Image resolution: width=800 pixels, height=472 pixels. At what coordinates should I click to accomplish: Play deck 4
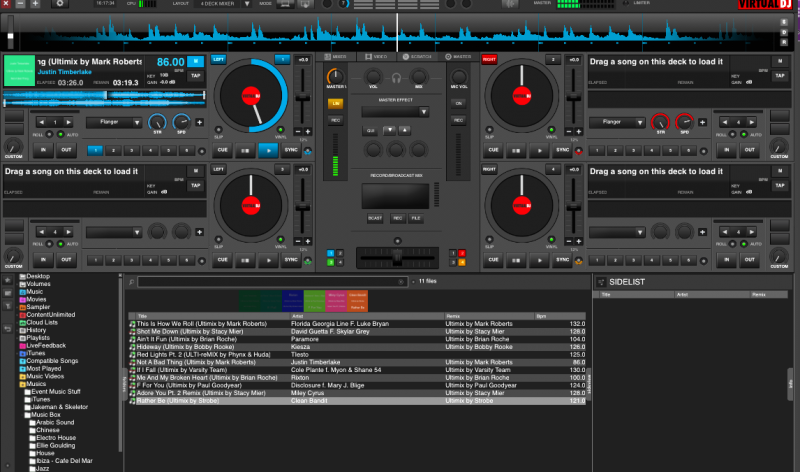click(539, 260)
